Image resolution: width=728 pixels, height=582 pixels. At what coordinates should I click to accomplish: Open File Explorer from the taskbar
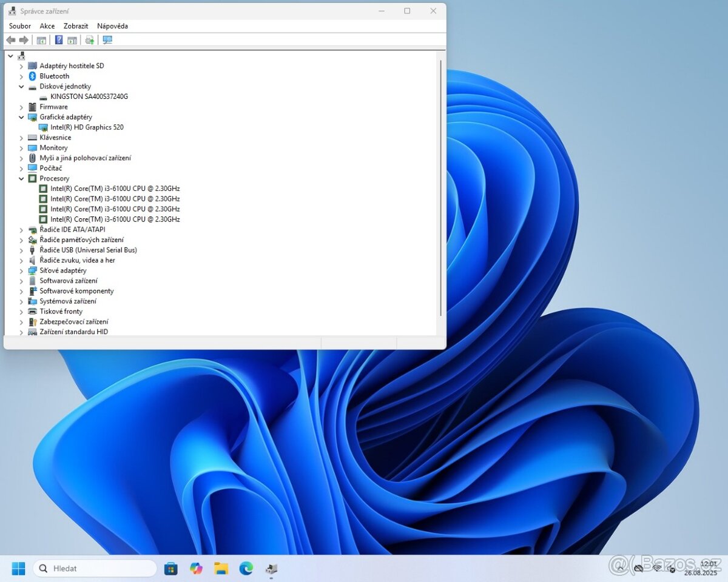(x=221, y=568)
